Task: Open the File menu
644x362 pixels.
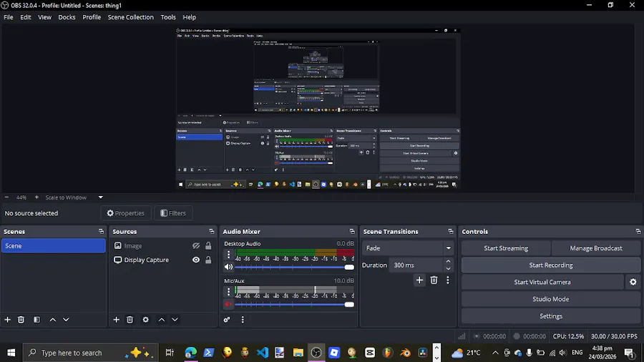Action: pos(8,17)
